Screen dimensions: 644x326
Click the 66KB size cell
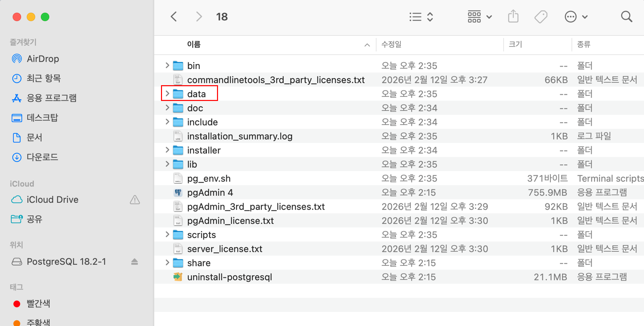[556, 80]
